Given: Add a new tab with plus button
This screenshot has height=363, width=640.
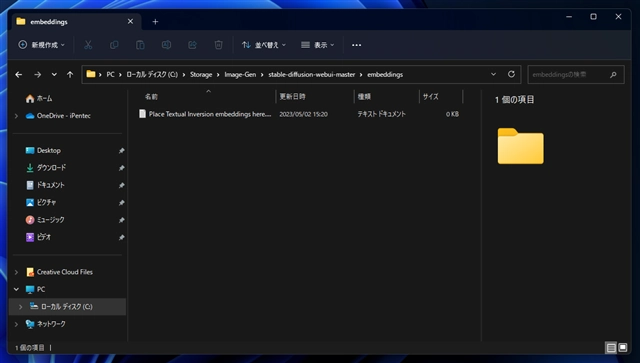Looking at the screenshot, I should coord(155,22).
